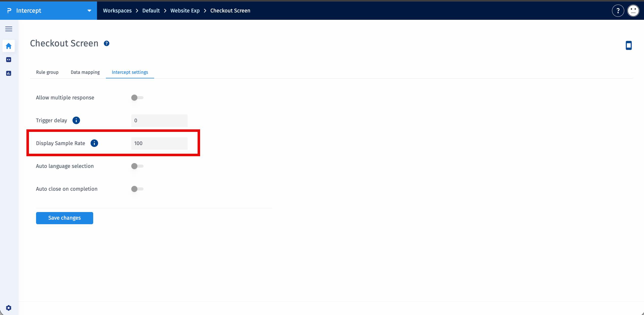Open the help question mark icon
The height and width of the screenshot is (315, 644).
pyautogui.click(x=618, y=10)
